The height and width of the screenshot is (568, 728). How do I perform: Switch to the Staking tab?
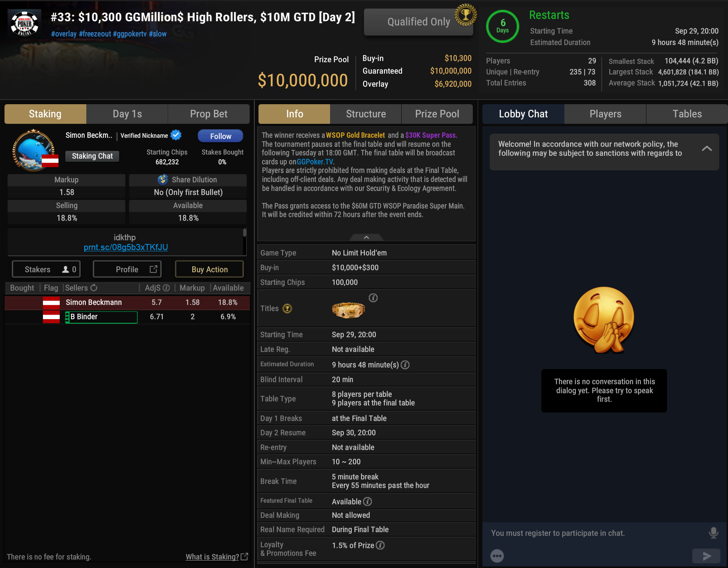tap(45, 114)
